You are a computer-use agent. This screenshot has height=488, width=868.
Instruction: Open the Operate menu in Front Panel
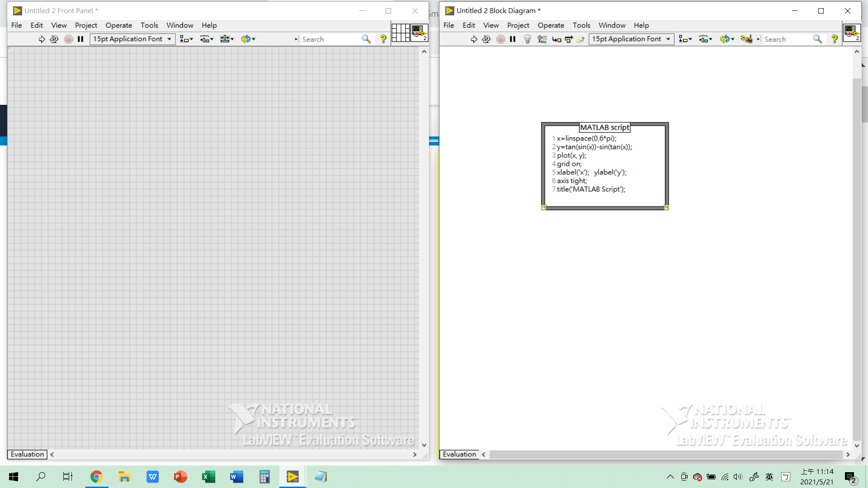118,25
